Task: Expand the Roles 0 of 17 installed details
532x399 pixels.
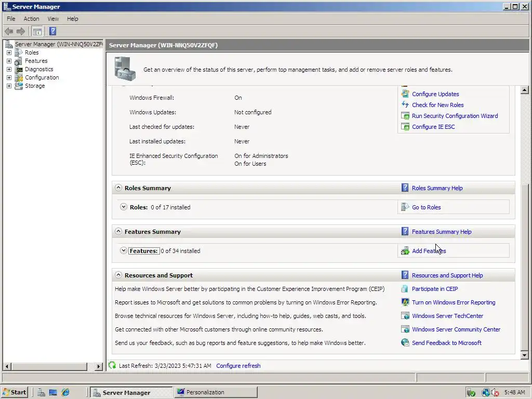Action: (x=124, y=207)
